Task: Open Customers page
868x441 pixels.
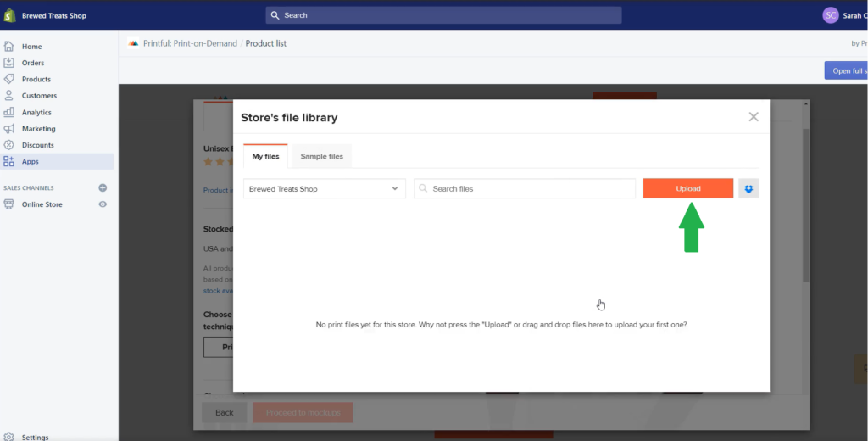Action: point(39,96)
